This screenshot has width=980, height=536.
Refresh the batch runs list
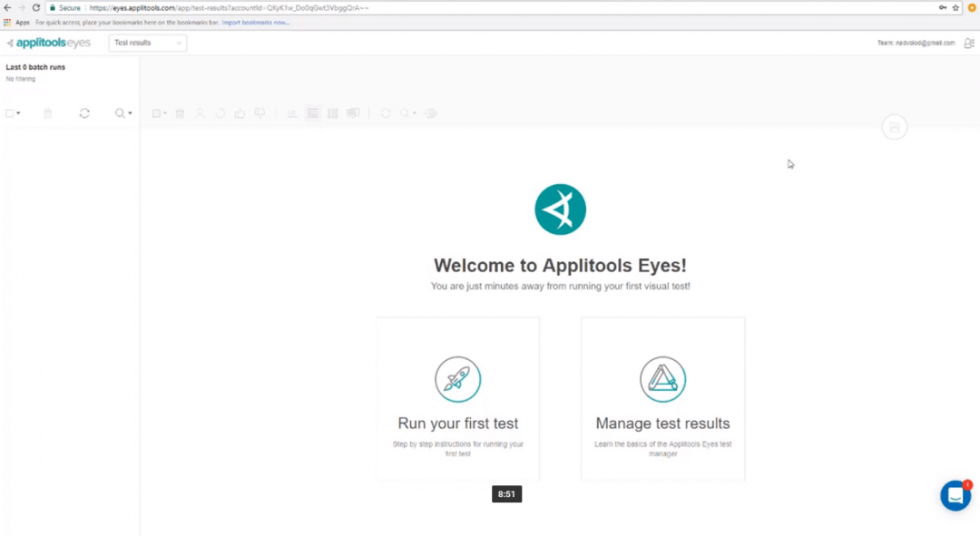click(84, 112)
